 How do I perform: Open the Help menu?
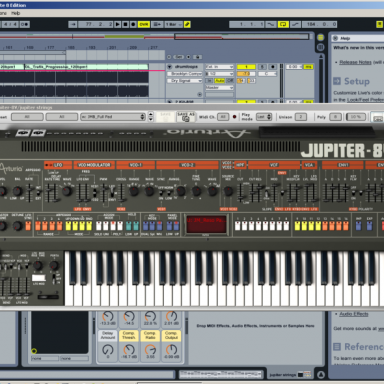click(x=15, y=13)
